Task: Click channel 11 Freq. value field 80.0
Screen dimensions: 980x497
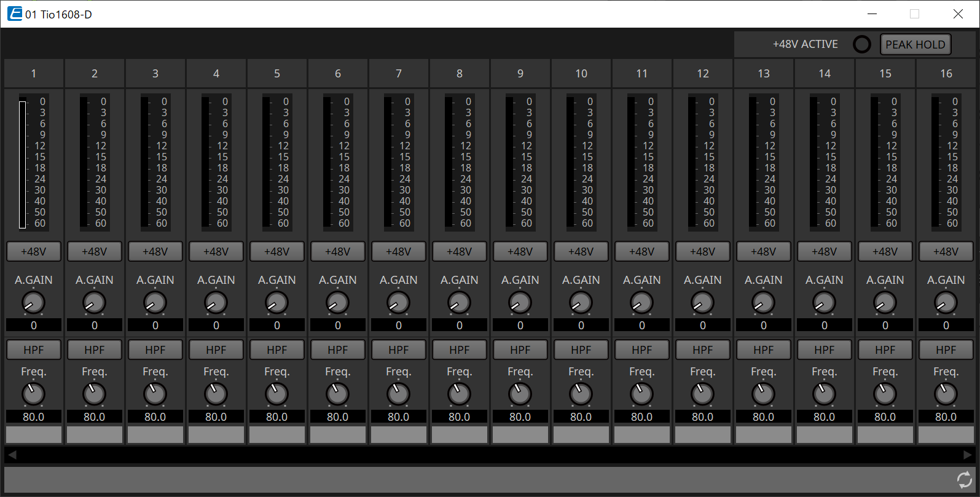Action: click(x=641, y=417)
